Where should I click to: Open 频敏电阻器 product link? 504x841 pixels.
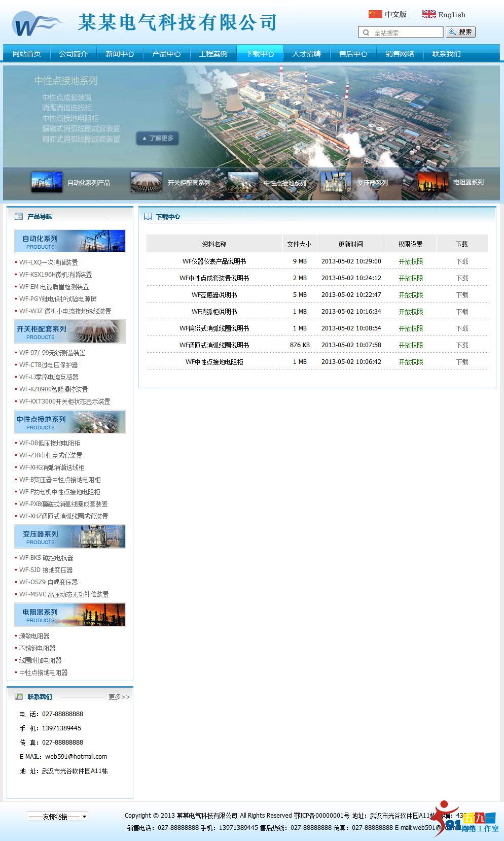[x=34, y=636]
